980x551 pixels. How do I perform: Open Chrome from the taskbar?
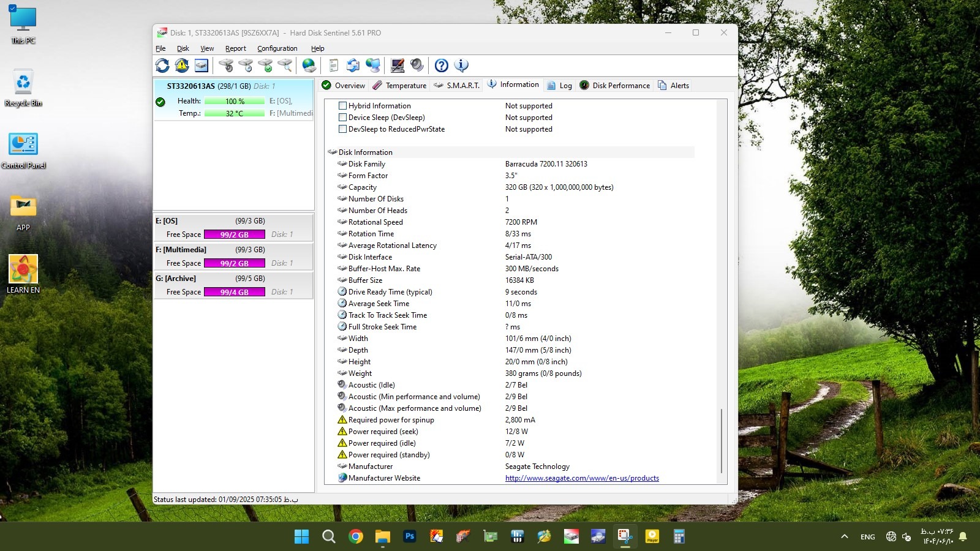356,537
